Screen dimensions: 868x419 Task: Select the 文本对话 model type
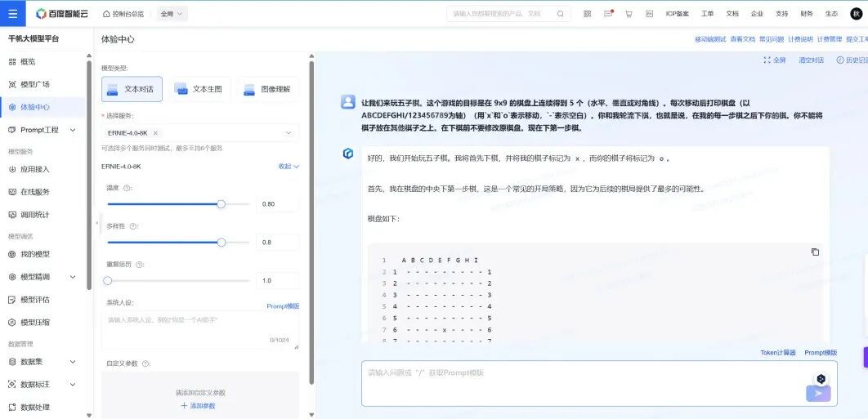tap(132, 89)
